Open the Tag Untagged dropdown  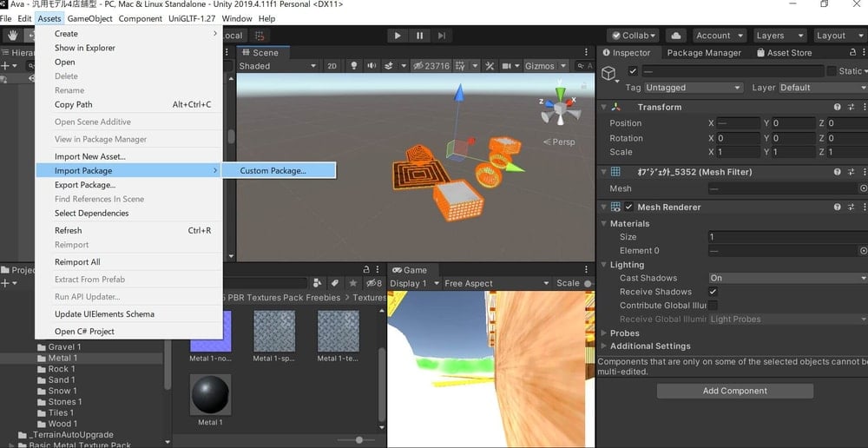coord(693,88)
